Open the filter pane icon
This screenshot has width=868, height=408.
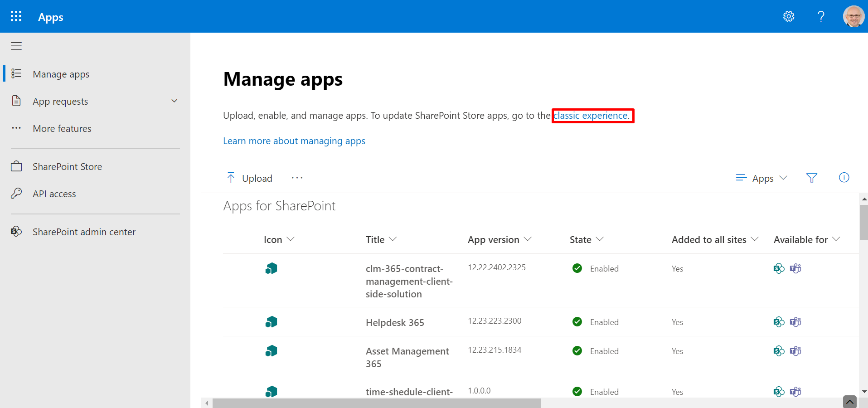(x=812, y=178)
